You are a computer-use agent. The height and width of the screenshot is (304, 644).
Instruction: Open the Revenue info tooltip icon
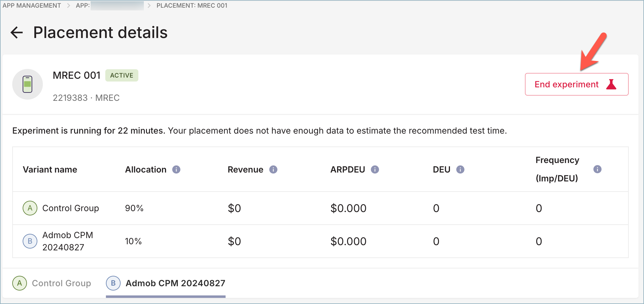coord(273,169)
